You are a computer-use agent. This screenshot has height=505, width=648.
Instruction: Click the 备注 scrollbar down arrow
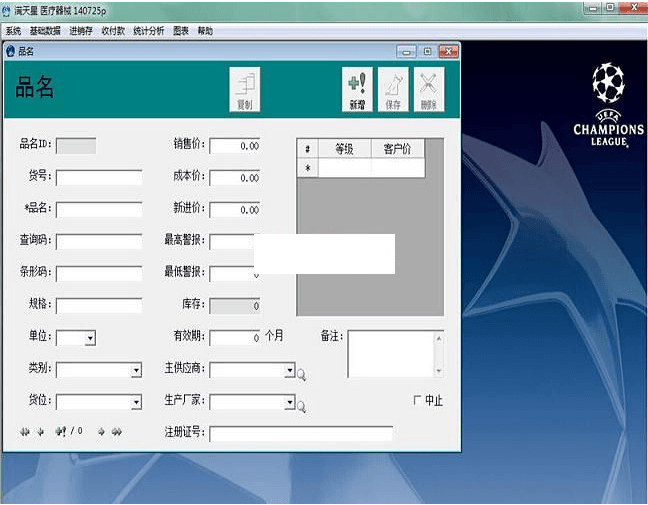pyautogui.click(x=438, y=372)
